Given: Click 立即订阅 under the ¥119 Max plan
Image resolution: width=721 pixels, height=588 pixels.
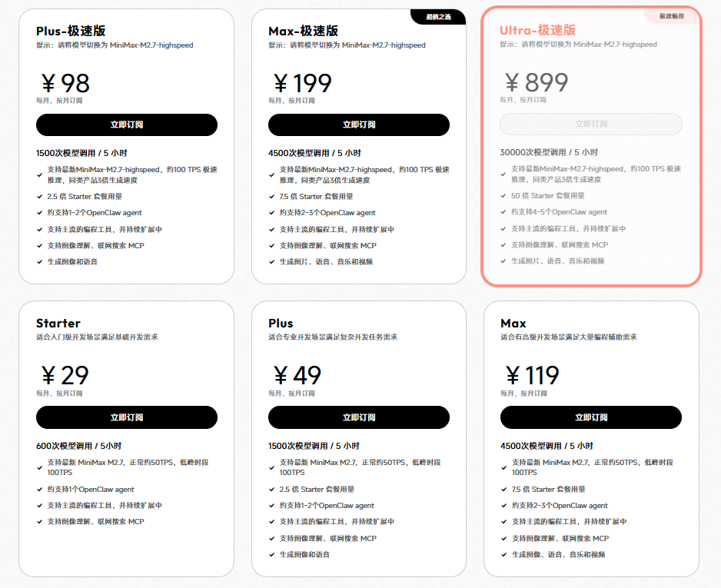Looking at the screenshot, I should 590,417.
